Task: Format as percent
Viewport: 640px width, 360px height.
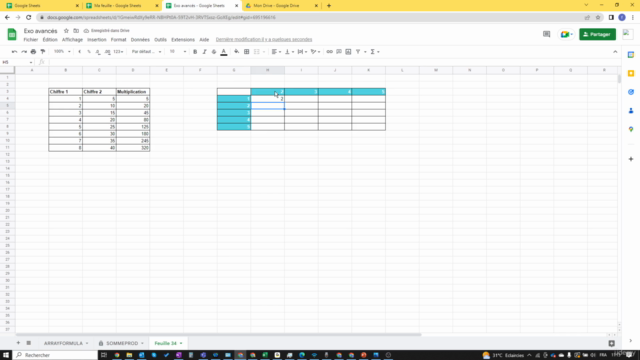Action: coord(89,52)
